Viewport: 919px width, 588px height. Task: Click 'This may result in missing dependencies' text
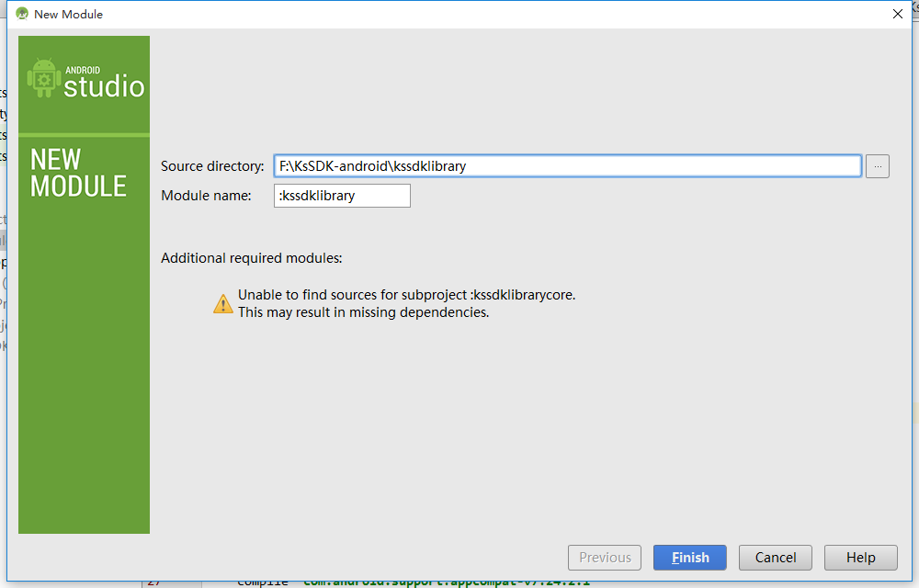point(363,312)
